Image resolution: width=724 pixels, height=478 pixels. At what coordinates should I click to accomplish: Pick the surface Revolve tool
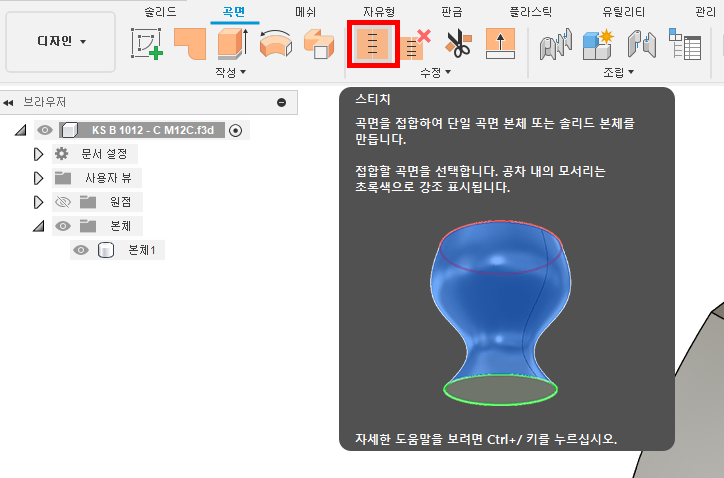(276, 44)
